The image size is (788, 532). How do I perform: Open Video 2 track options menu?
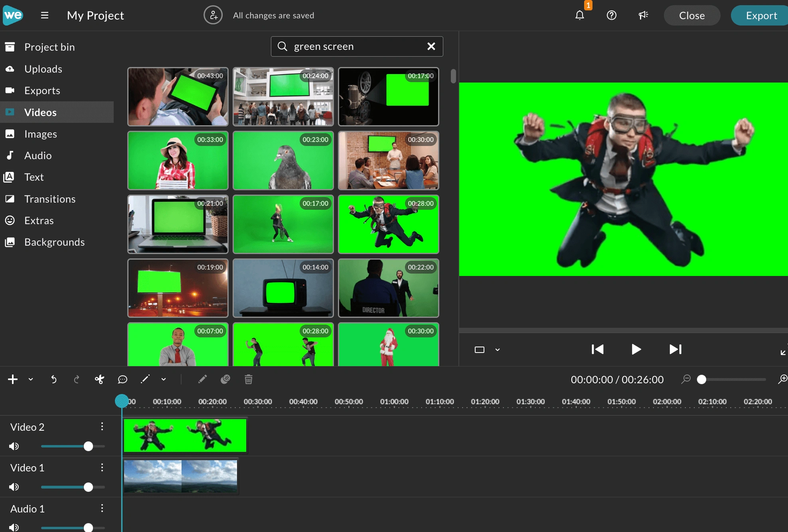pos(102,427)
